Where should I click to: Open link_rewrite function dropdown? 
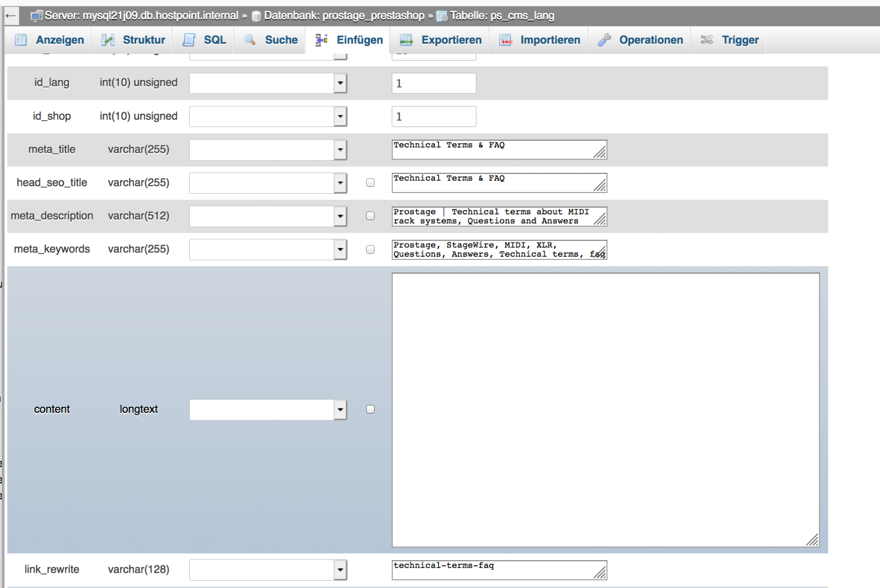(340, 570)
